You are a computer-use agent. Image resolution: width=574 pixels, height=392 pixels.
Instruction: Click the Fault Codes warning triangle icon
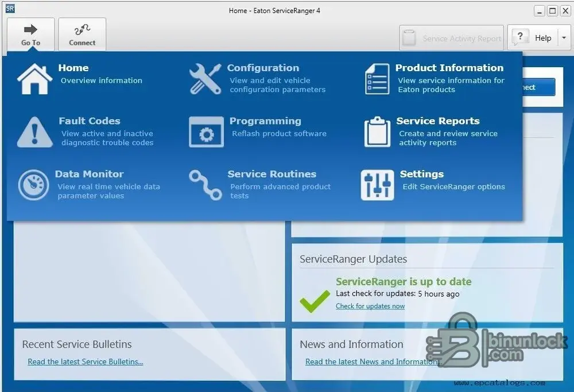(35, 132)
